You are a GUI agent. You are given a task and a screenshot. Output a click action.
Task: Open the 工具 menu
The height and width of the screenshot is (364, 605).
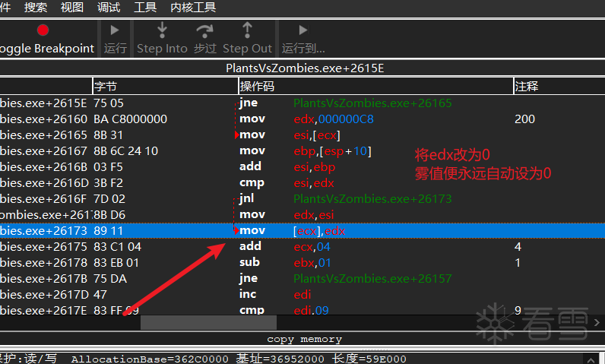(145, 7)
